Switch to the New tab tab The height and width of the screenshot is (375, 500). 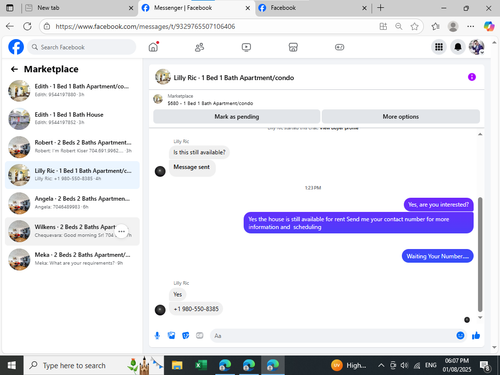pos(80,8)
